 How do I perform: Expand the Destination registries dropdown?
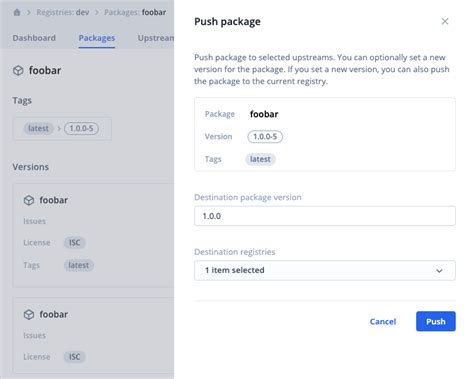click(325, 270)
